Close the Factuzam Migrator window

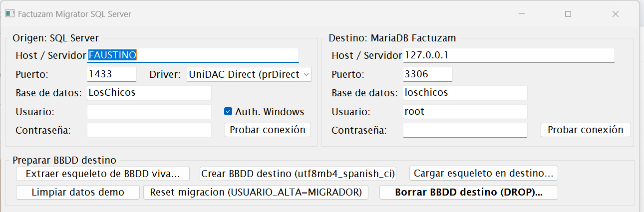coord(615,14)
